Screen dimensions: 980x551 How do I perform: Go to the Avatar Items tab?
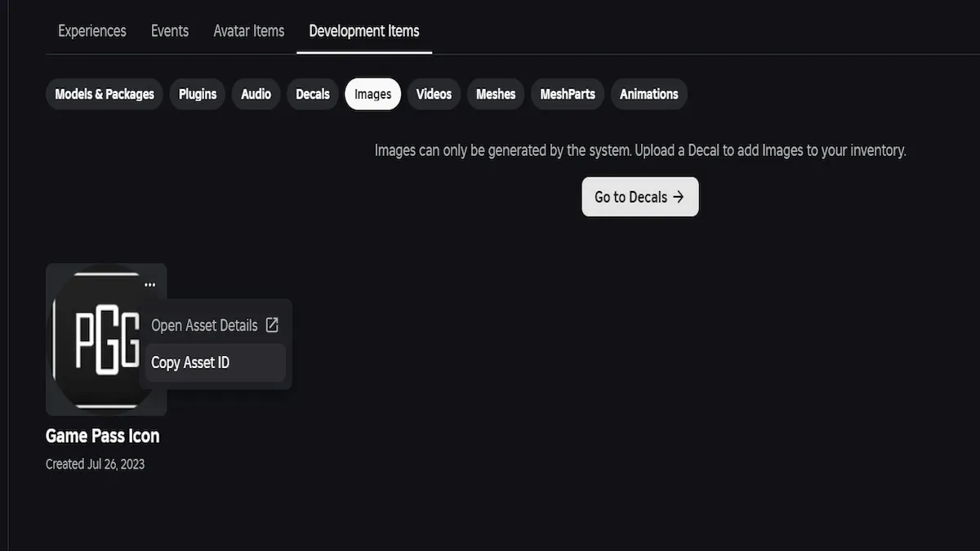[249, 31]
